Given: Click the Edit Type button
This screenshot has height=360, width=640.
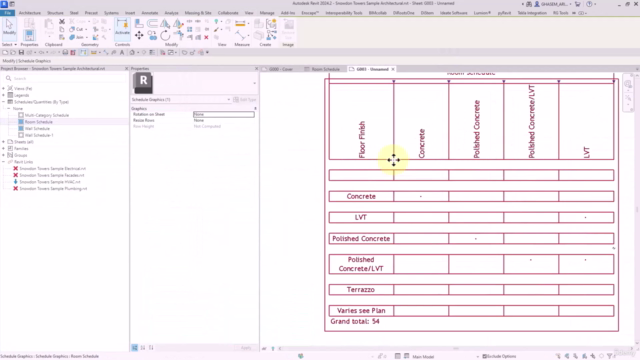Looking at the screenshot, I should click(245, 100).
